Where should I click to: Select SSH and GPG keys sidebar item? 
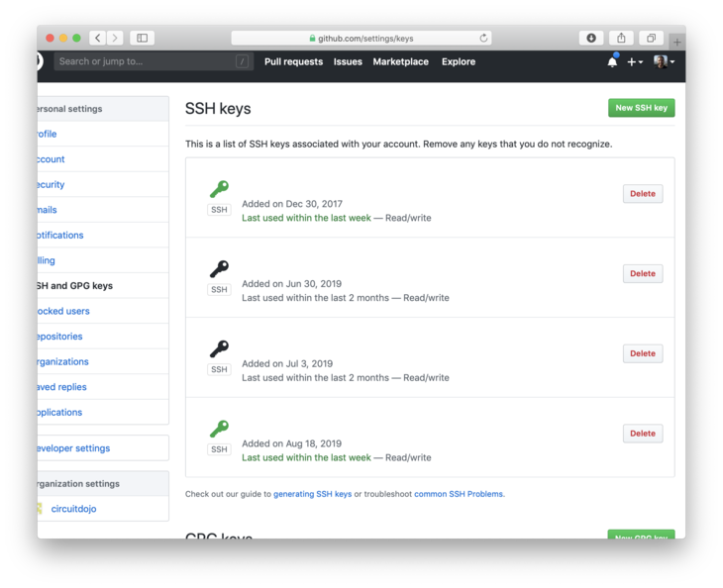click(x=103, y=286)
